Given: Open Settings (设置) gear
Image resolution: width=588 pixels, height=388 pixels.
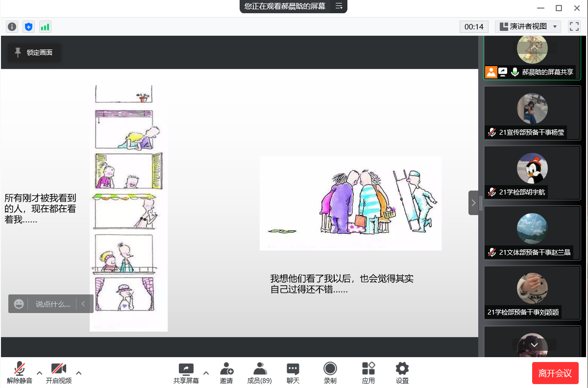Looking at the screenshot, I should 402,373.
